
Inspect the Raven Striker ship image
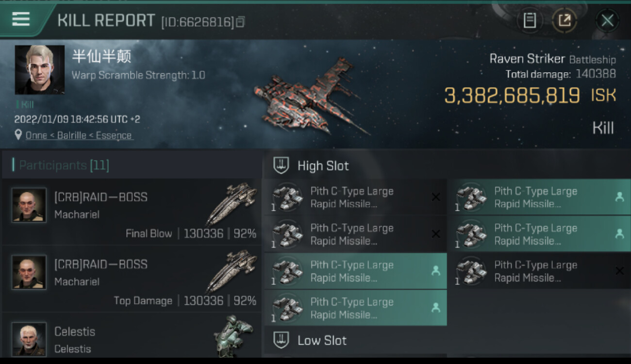pyautogui.click(x=311, y=97)
